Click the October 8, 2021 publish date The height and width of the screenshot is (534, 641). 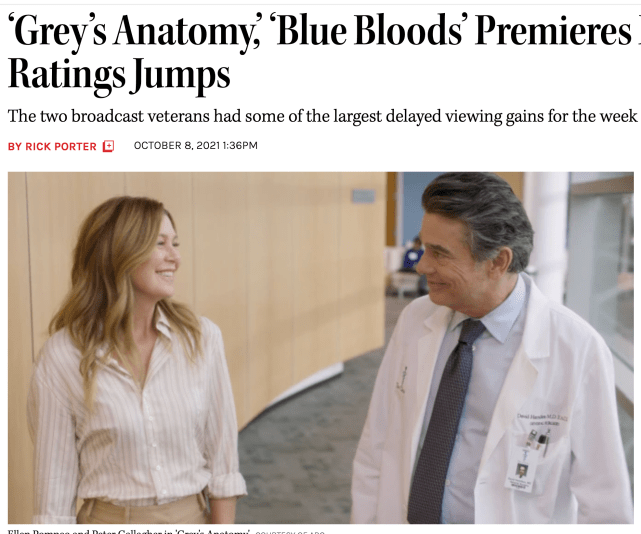[176, 146]
